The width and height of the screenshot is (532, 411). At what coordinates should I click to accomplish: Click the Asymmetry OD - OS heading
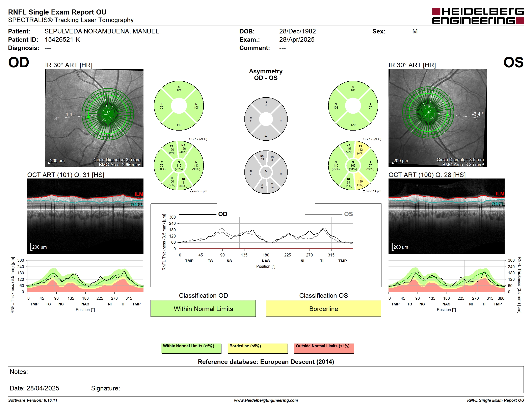(x=266, y=74)
